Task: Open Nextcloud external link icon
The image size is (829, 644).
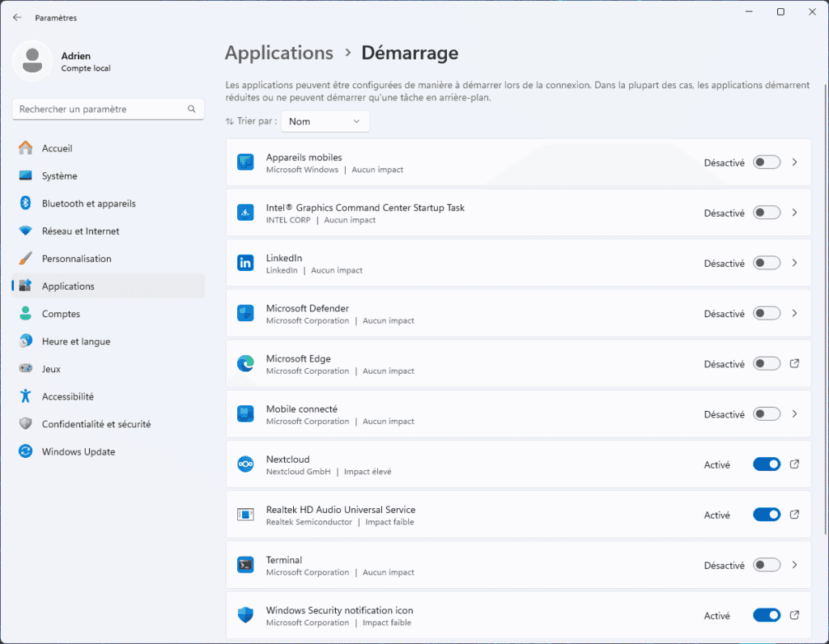Action: click(x=794, y=464)
